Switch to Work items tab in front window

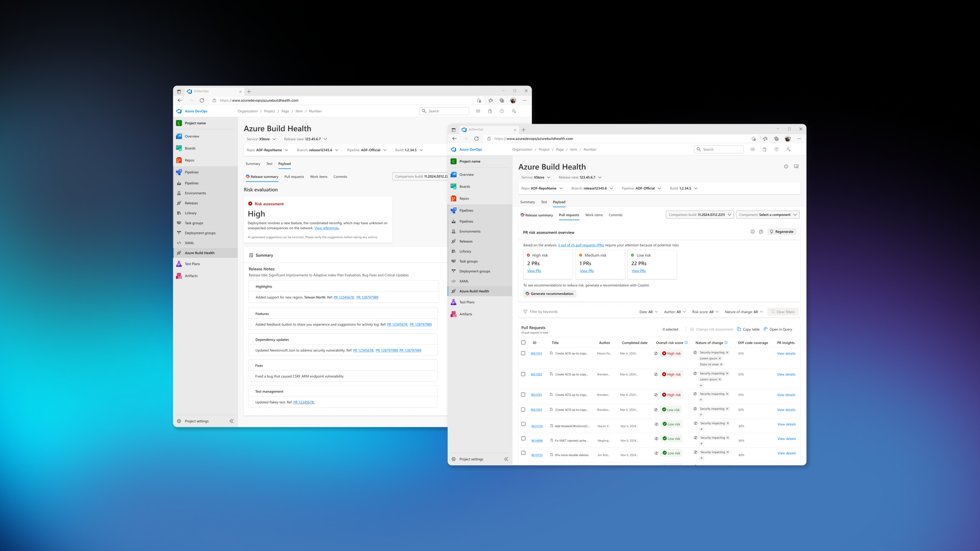593,215
